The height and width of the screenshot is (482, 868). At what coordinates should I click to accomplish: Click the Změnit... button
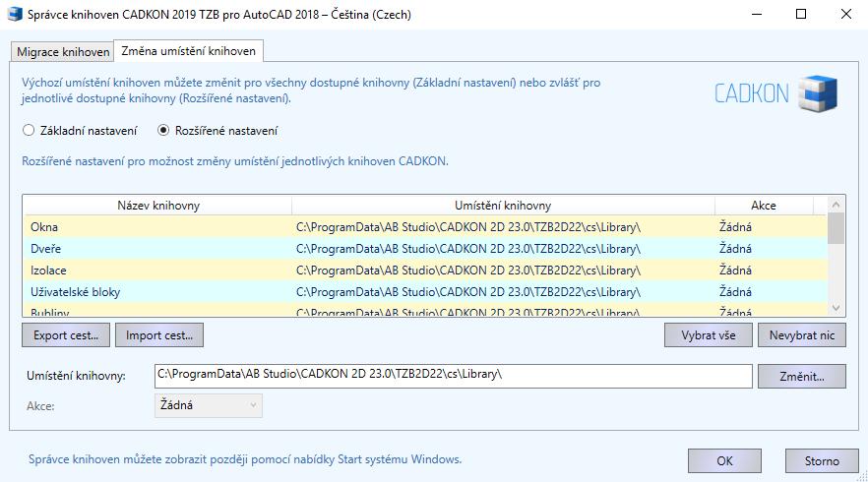801,377
